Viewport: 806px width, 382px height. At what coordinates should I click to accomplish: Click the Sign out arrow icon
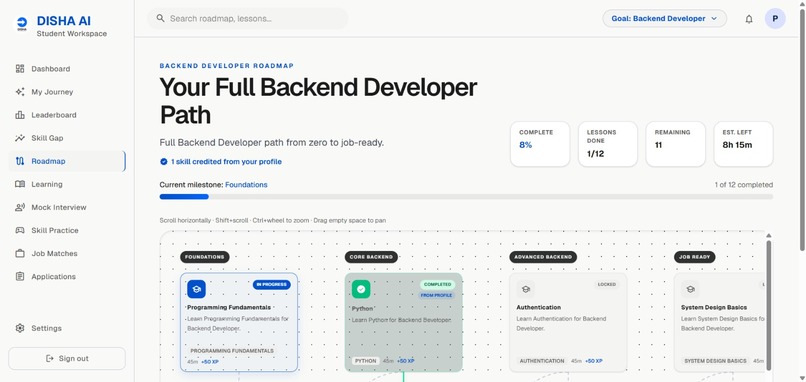pos(50,358)
